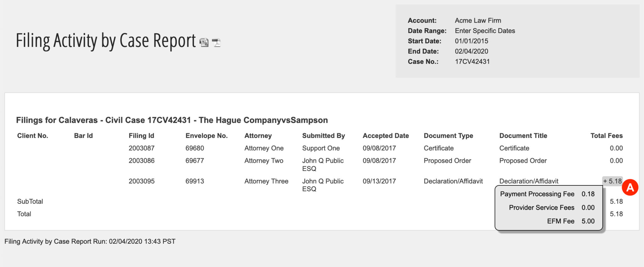Collapse the fee breakdown popup for 5.18
This screenshot has width=644, height=267.
(x=612, y=181)
